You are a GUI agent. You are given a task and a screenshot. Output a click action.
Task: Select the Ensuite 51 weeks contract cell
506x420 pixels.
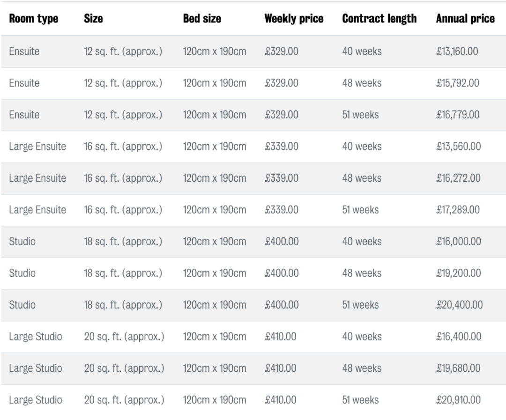pyautogui.click(x=360, y=115)
